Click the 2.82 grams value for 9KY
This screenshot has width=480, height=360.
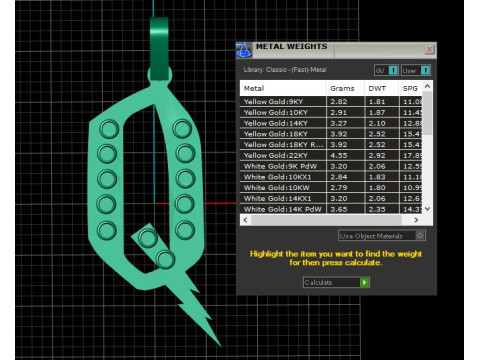pos(339,102)
